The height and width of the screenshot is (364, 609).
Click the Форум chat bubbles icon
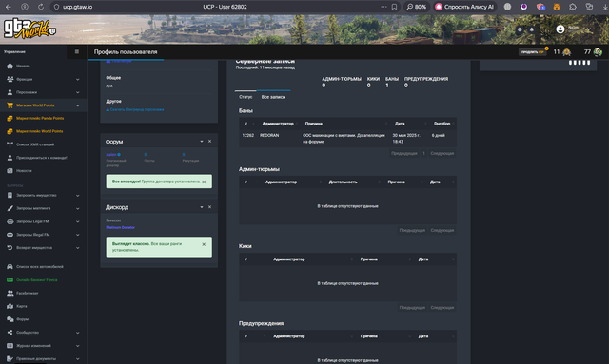(10, 319)
